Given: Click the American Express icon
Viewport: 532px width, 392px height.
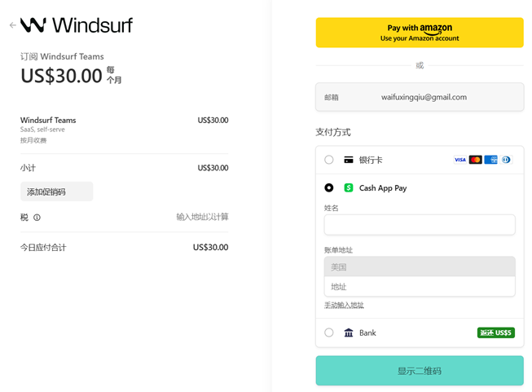Looking at the screenshot, I should (x=490, y=160).
